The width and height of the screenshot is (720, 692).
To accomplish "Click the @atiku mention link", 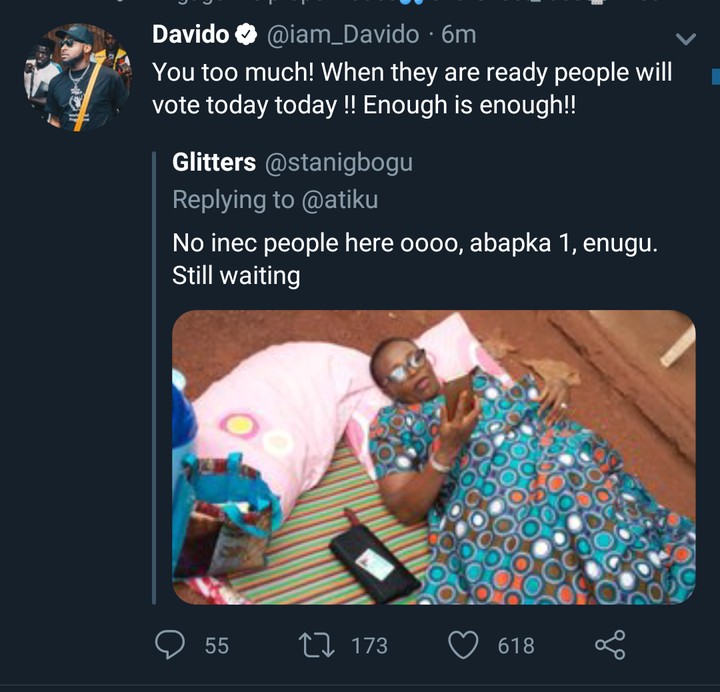I will (340, 199).
